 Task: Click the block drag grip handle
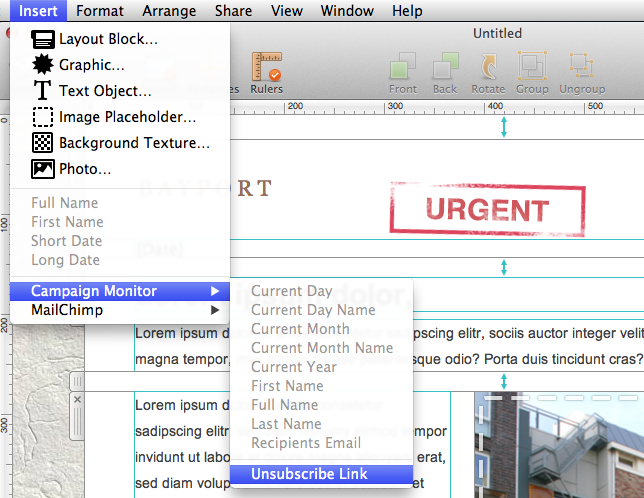pyautogui.click(x=77, y=382)
